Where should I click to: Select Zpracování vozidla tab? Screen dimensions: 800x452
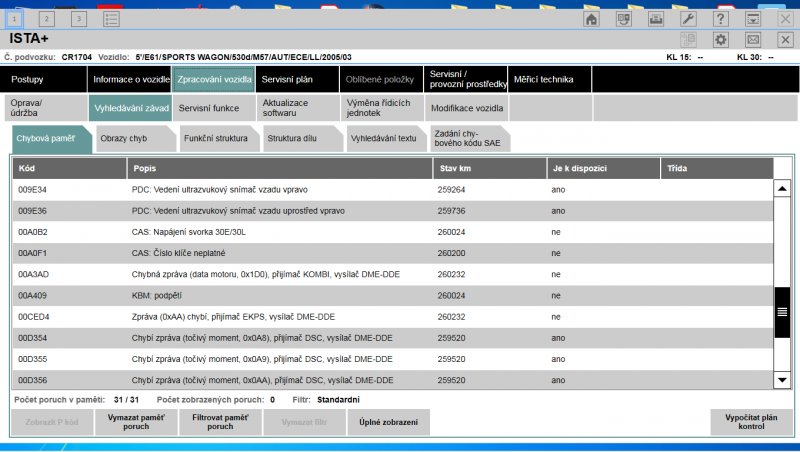click(x=214, y=79)
